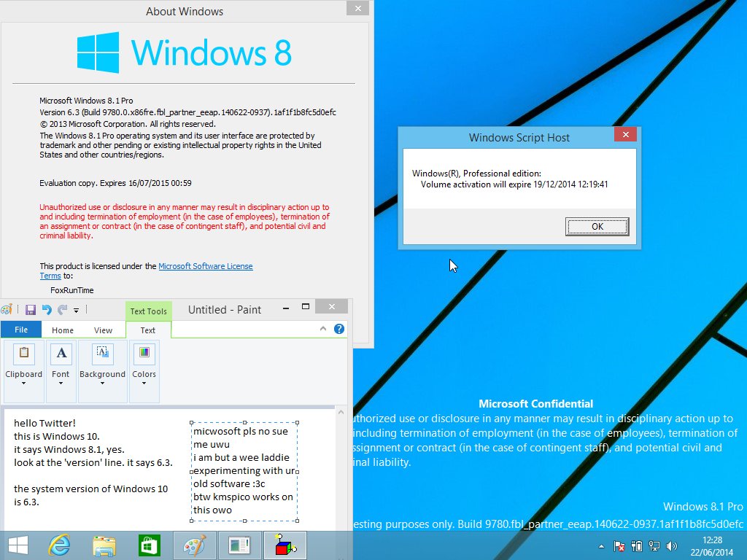Undo the last action in Paint

(x=47, y=310)
